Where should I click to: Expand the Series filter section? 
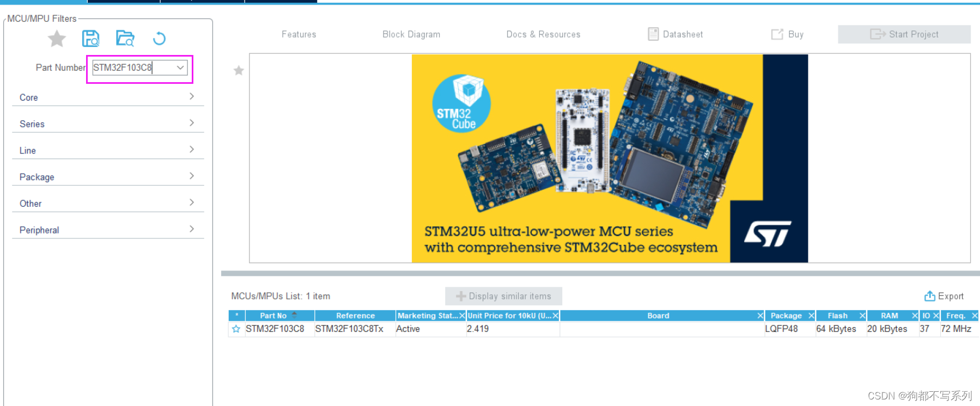point(108,124)
